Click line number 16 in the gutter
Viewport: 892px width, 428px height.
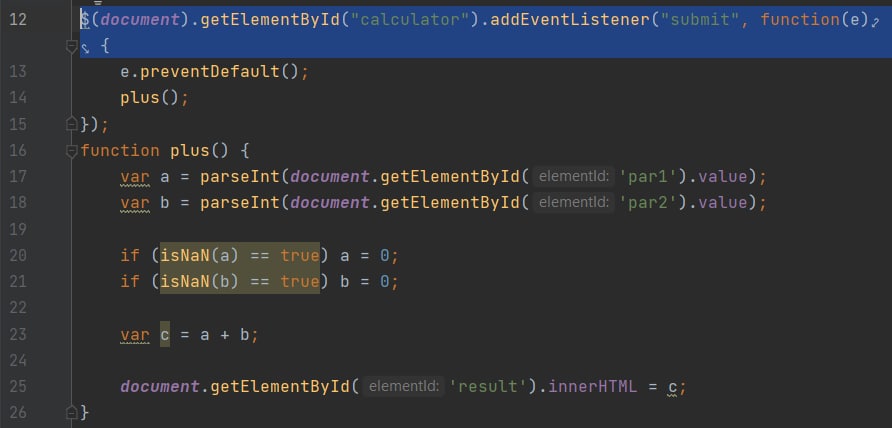click(18, 151)
